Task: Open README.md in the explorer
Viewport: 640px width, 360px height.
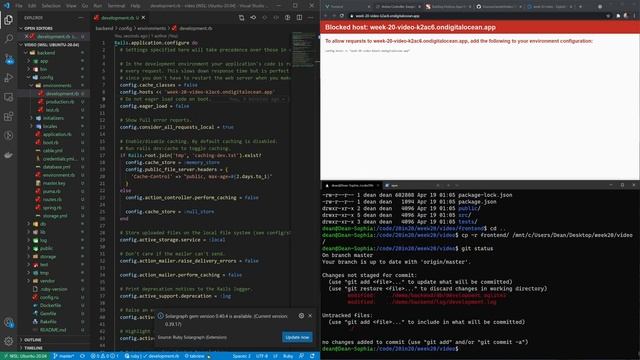Action: coord(53,330)
